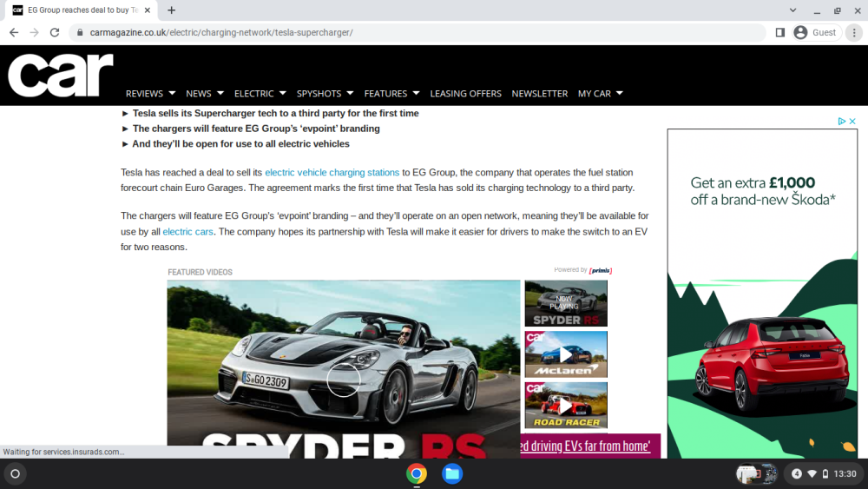Open the ChromeOS launcher
The height and width of the screenshot is (489, 868).
click(16, 474)
